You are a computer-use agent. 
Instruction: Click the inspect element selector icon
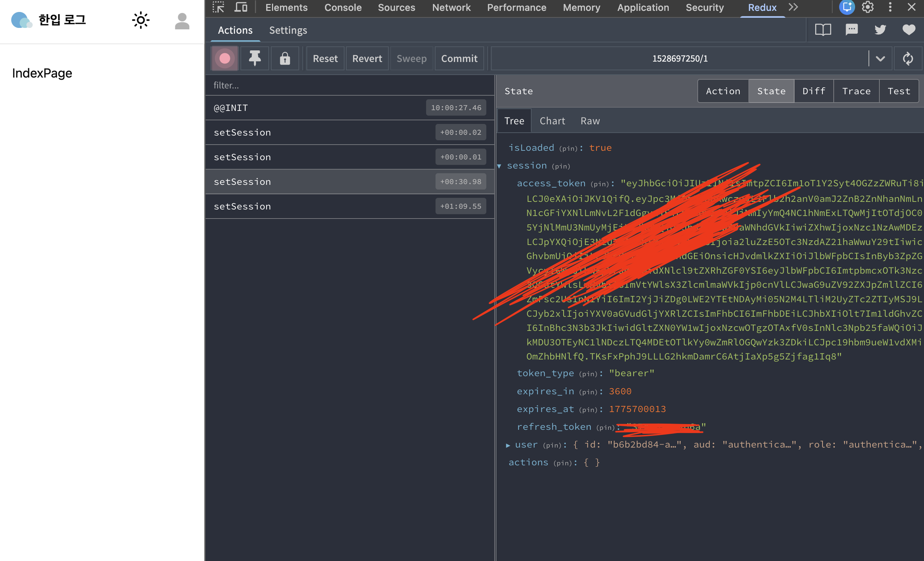click(218, 7)
